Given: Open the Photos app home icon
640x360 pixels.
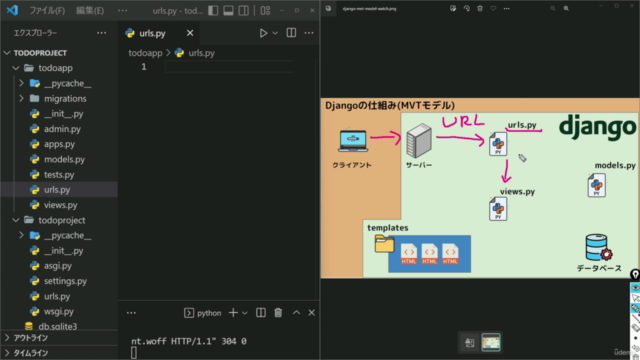Looking at the screenshot, I should [x=329, y=9].
